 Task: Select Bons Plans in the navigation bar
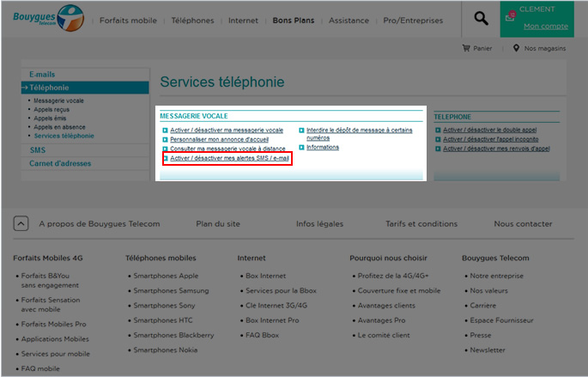point(294,21)
